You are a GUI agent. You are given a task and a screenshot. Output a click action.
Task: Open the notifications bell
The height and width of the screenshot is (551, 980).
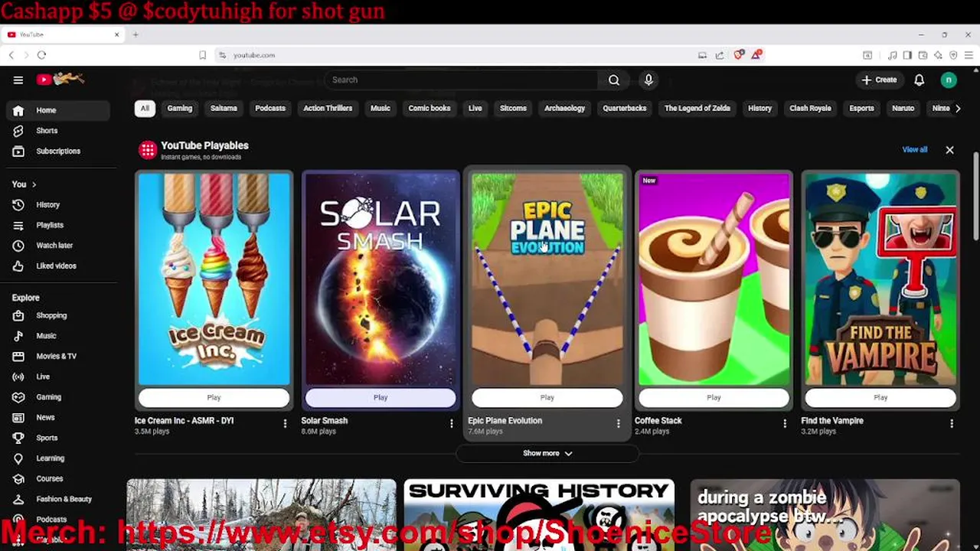[920, 80]
